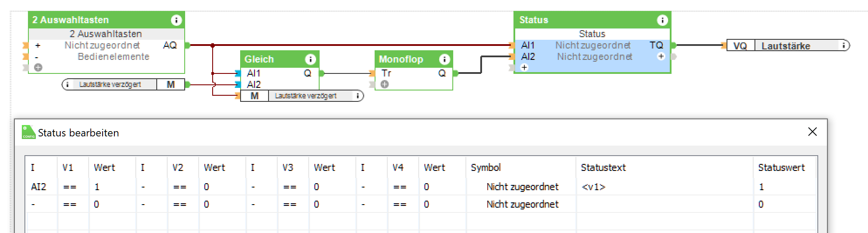This screenshot has width=868, height=233.
Task: Click plus icon under TQ in Status block
Action: click(661, 56)
